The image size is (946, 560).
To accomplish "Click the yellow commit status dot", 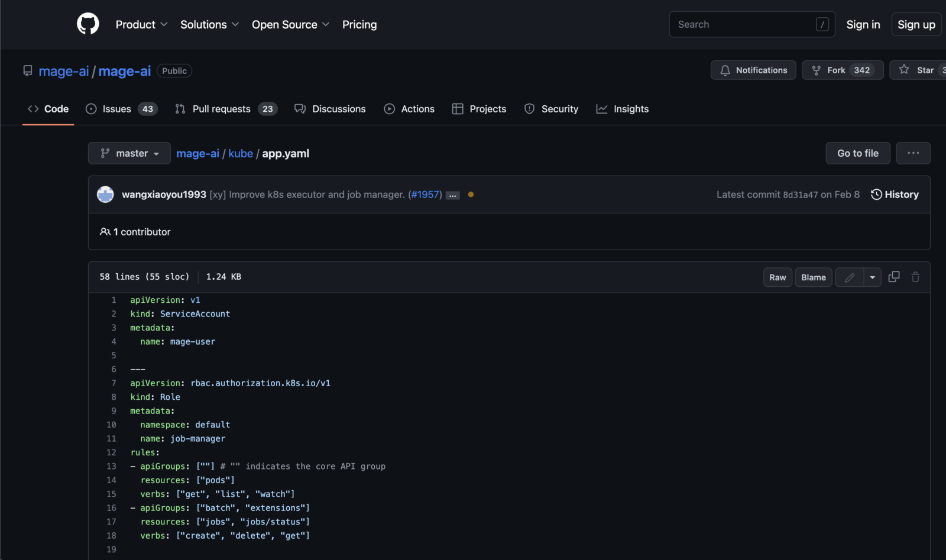I will point(471,193).
